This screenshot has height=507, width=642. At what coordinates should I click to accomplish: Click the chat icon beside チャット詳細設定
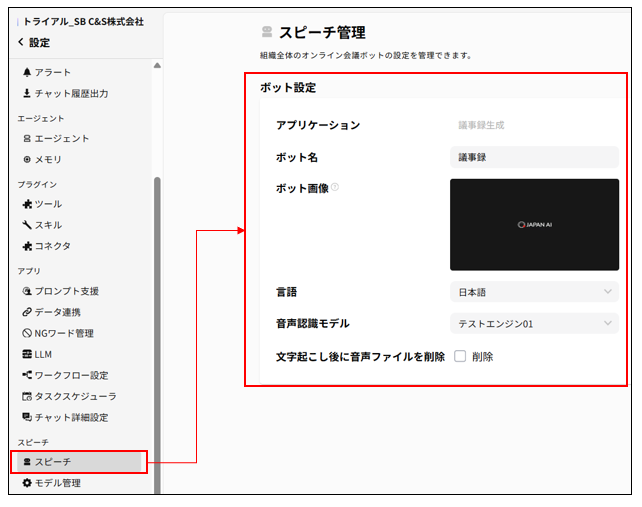point(27,417)
